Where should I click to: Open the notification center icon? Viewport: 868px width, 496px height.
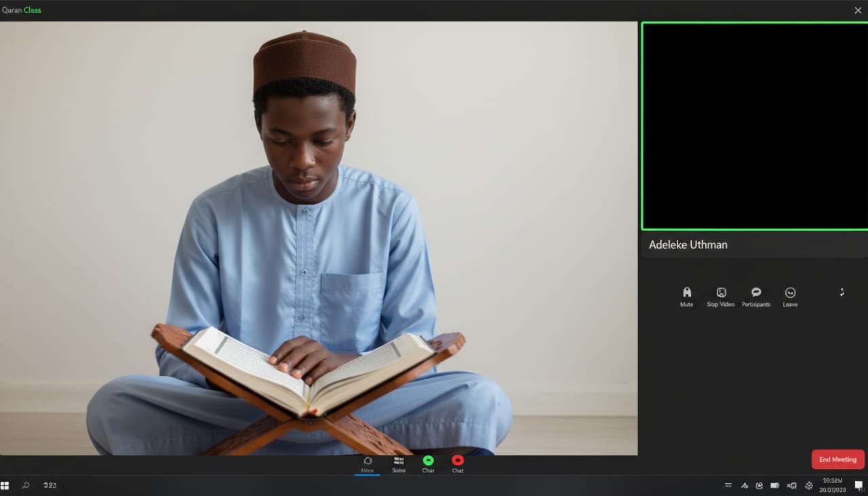(857, 485)
